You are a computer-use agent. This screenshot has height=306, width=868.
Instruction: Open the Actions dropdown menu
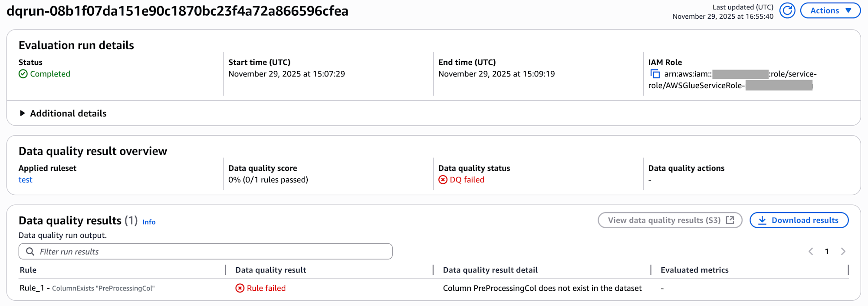pyautogui.click(x=830, y=10)
